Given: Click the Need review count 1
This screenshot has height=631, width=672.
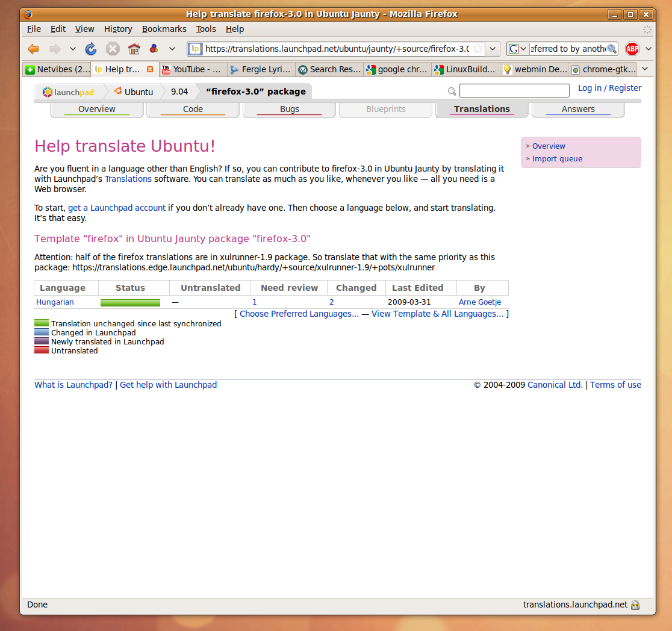Looking at the screenshot, I should pos(255,302).
